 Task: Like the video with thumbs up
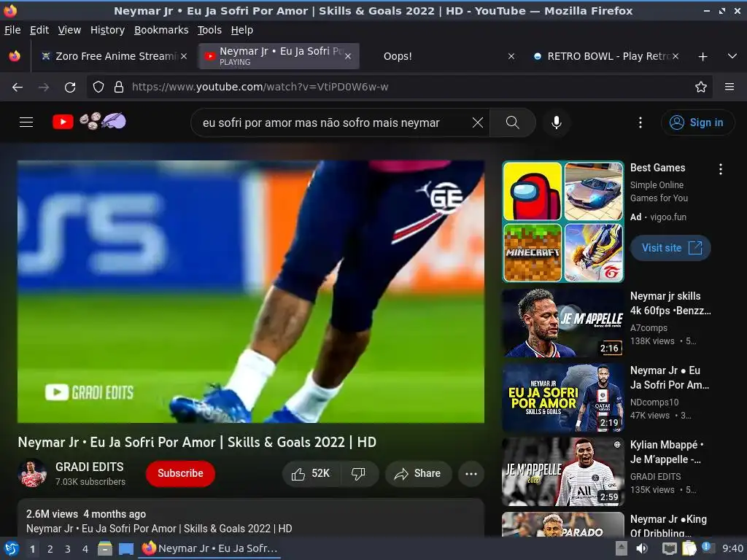[x=311, y=473]
